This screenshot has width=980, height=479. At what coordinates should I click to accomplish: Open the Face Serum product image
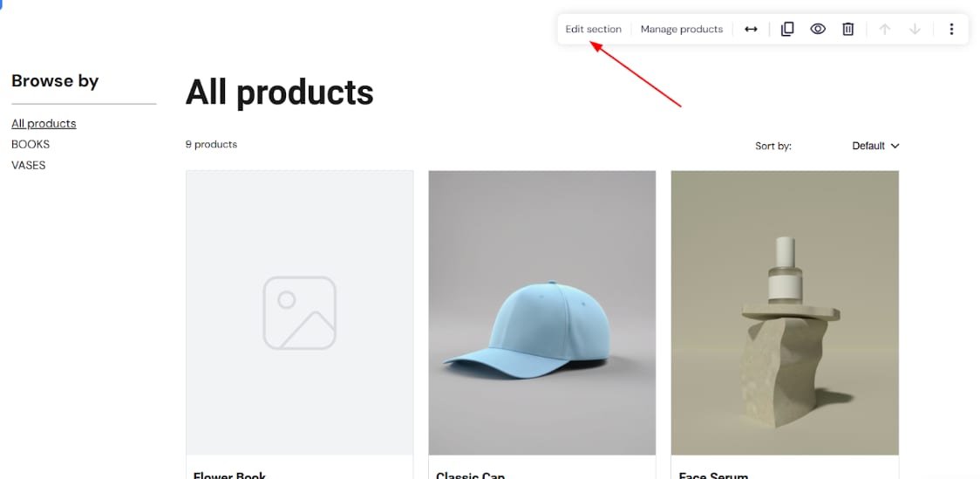tap(784, 312)
